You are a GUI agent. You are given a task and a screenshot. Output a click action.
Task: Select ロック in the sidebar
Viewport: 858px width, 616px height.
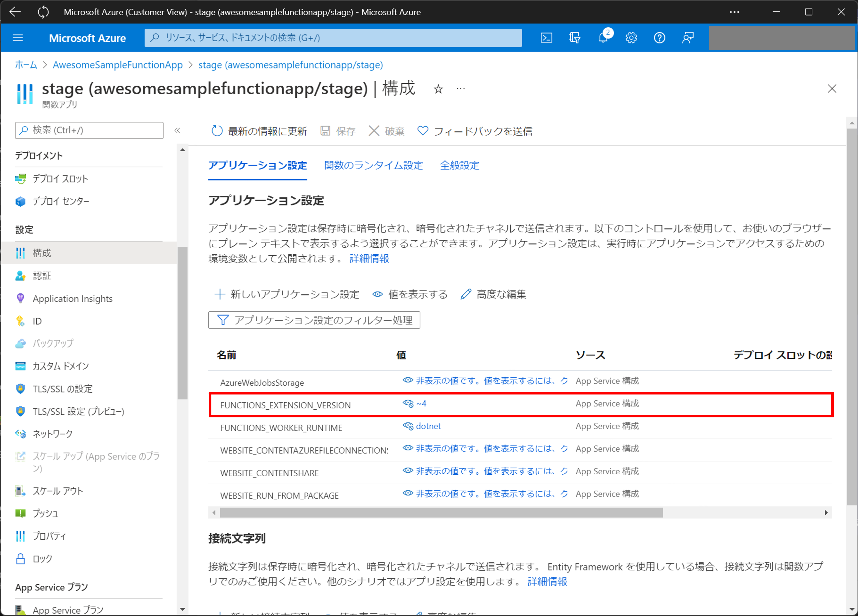click(43, 559)
